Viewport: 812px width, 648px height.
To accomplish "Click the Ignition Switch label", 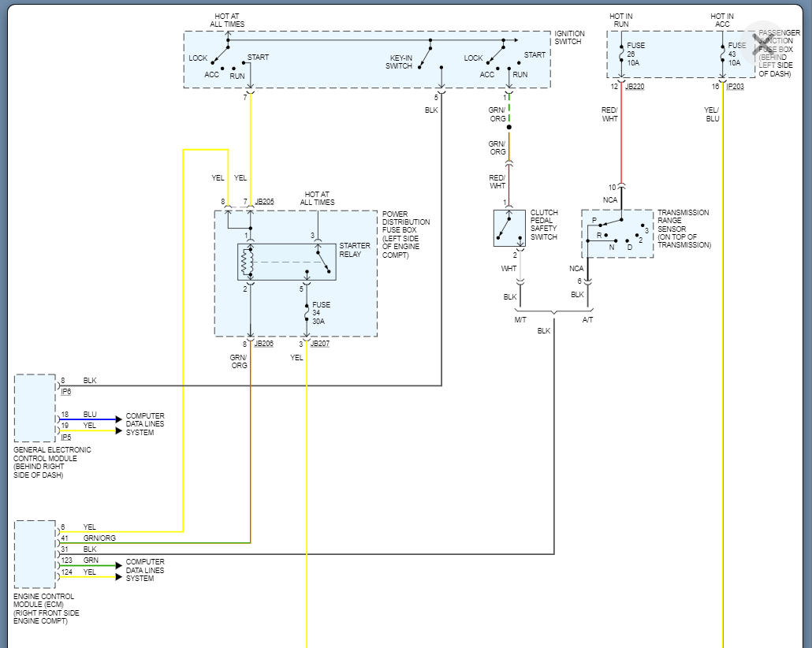I will [x=569, y=38].
